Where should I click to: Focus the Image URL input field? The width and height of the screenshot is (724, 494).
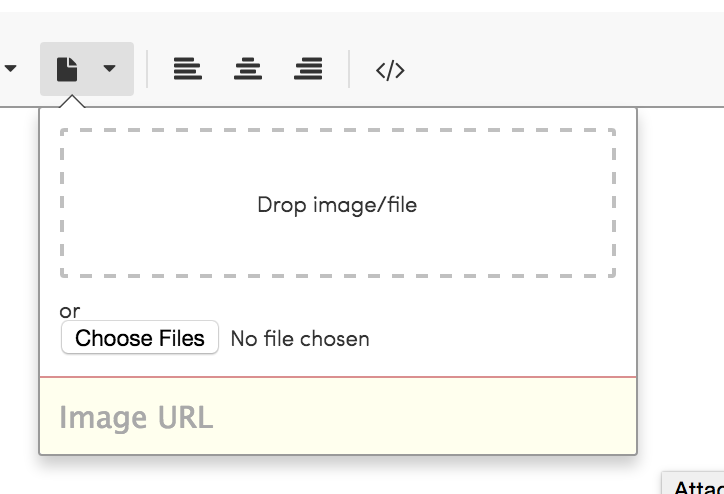(x=338, y=416)
